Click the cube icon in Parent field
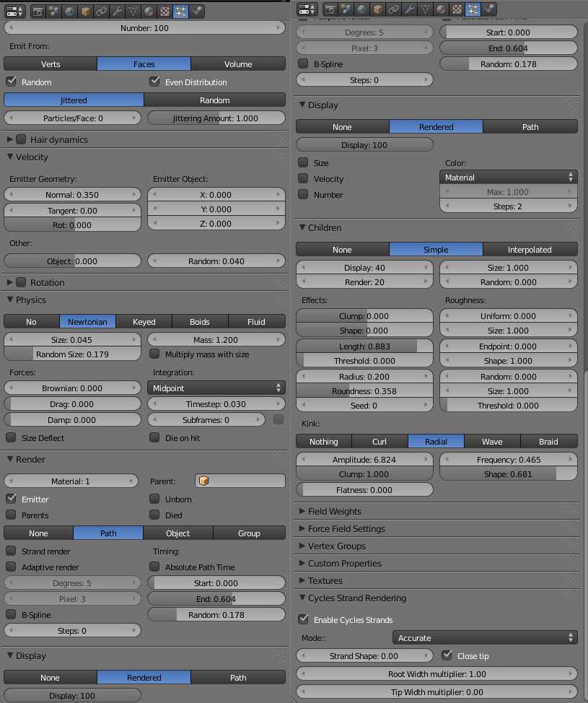The image size is (588, 703). coord(203,481)
